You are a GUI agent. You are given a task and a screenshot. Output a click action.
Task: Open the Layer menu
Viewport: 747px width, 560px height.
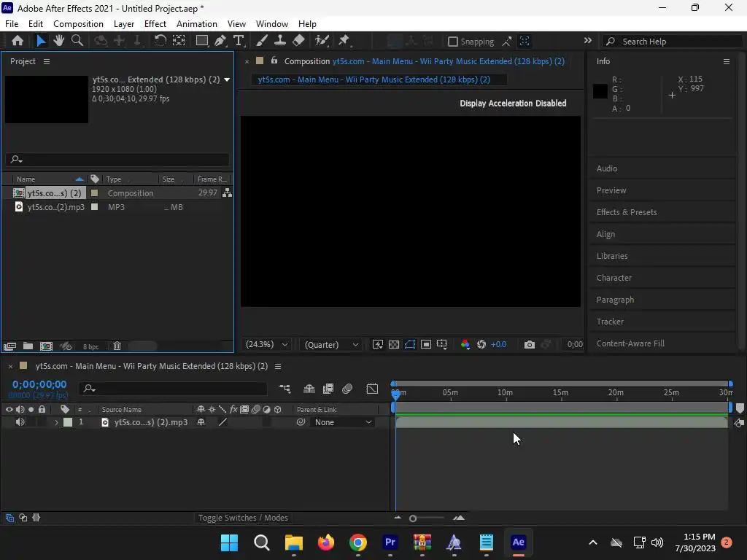coord(124,24)
